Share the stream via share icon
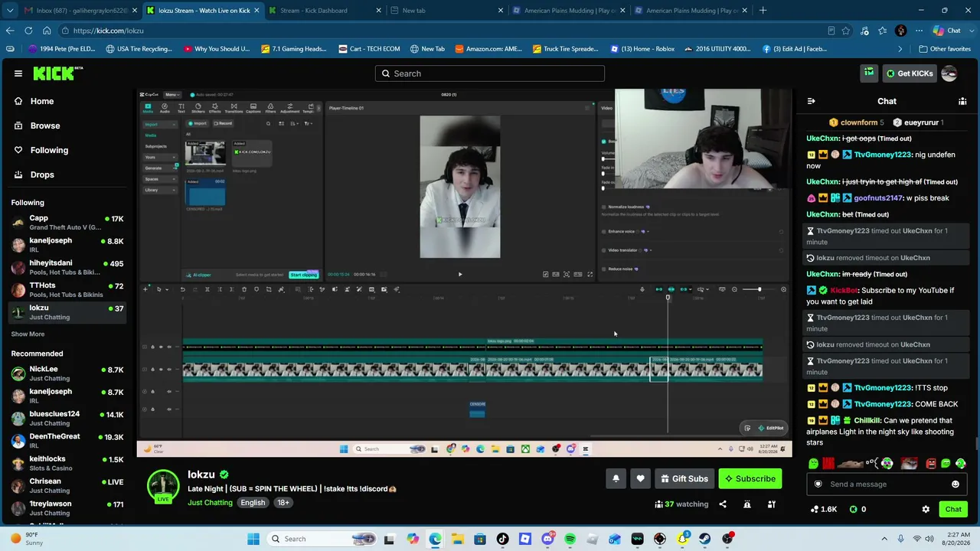The height and width of the screenshot is (551, 980). (723, 504)
